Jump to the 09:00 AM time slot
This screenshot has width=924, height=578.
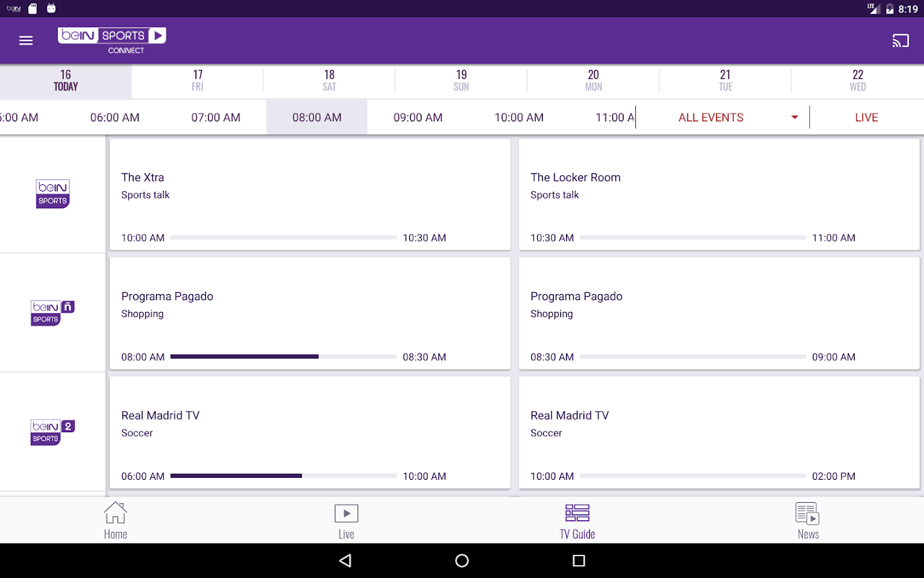(418, 118)
